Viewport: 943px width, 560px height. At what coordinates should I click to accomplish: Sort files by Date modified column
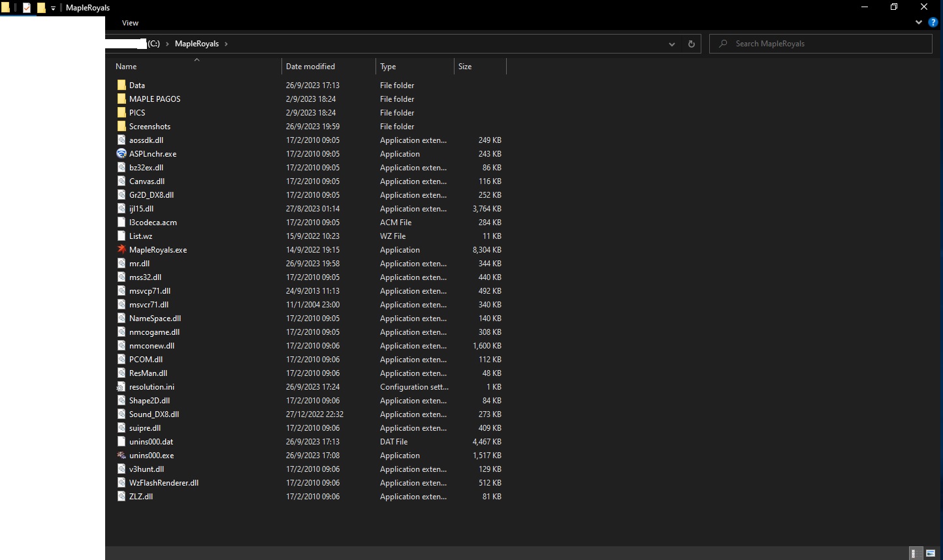click(310, 67)
